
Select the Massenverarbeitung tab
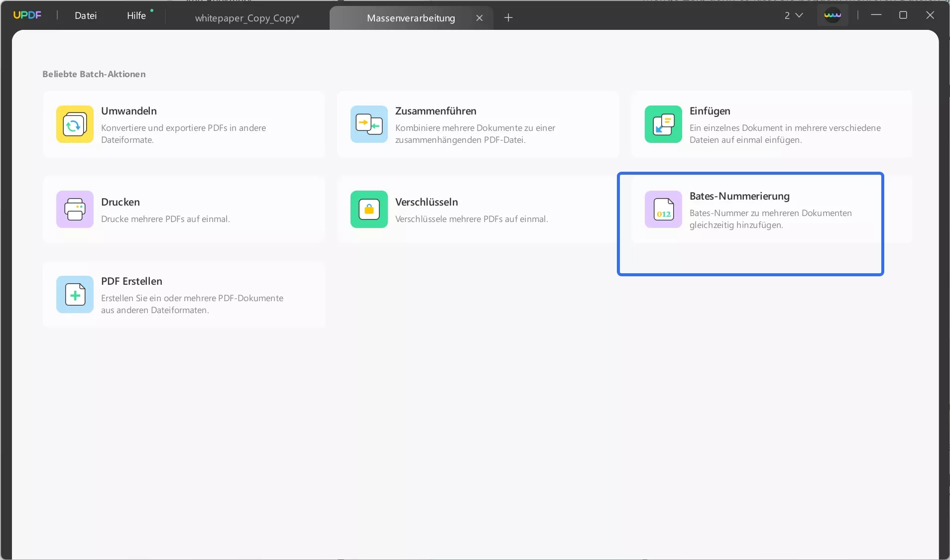point(411,18)
